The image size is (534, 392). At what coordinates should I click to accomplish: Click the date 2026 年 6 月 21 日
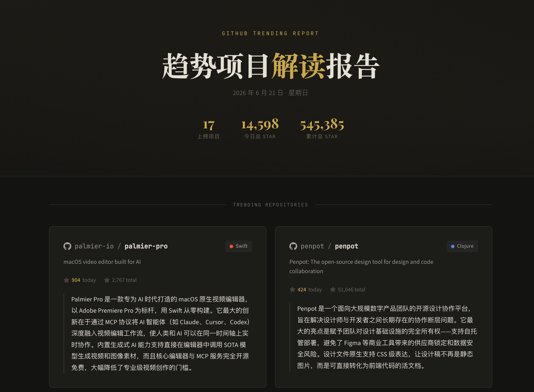click(x=258, y=93)
